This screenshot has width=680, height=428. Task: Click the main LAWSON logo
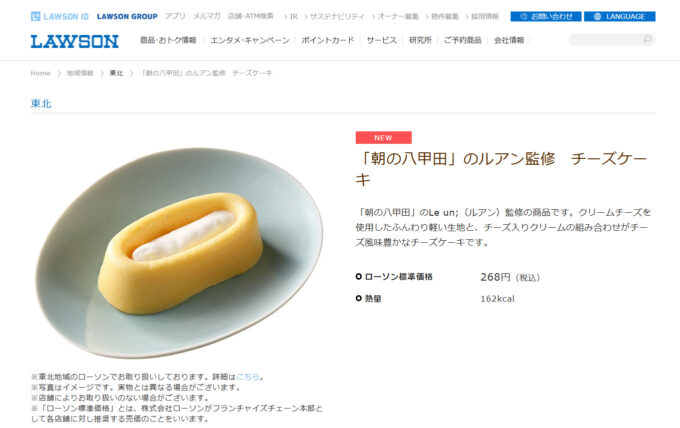(x=75, y=42)
